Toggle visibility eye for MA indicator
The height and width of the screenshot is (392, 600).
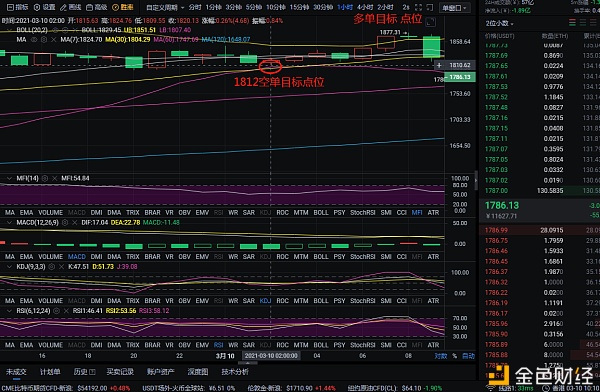(x=34, y=39)
